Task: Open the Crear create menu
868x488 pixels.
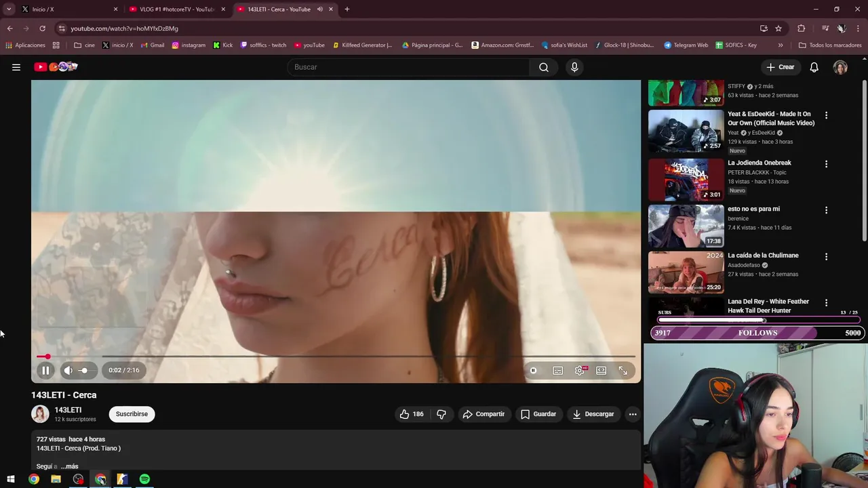Action: [x=780, y=67]
